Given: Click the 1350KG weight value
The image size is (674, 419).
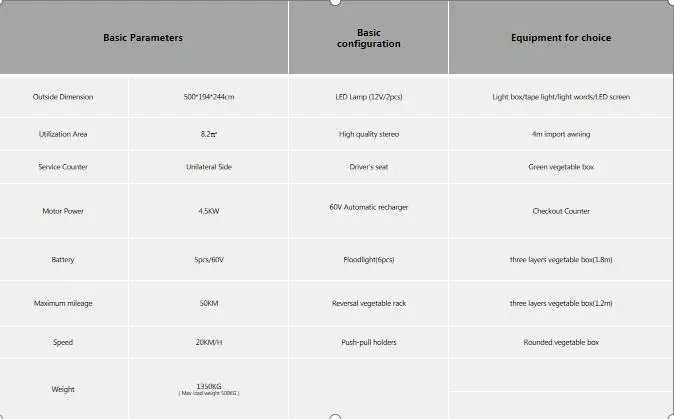Looking at the screenshot, I should click(209, 386).
